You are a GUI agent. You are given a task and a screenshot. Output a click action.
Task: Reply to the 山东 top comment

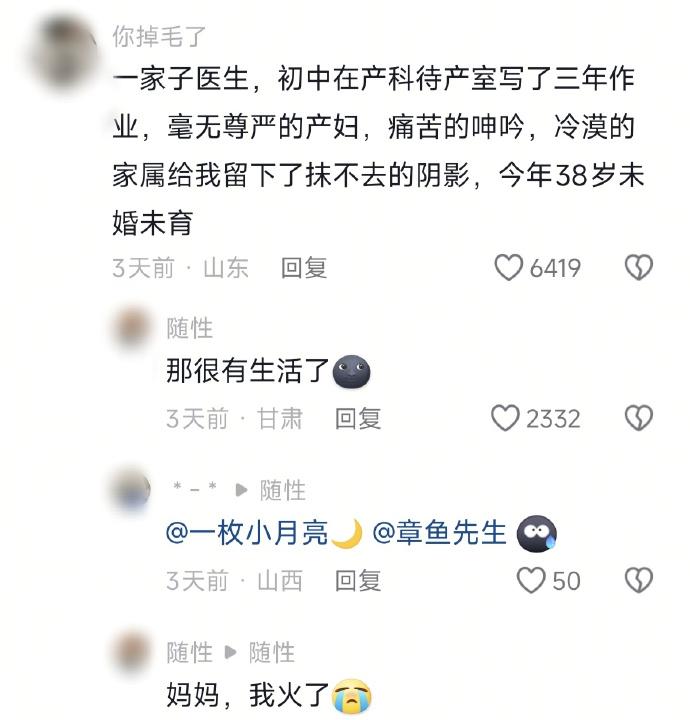click(x=304, y=268)
